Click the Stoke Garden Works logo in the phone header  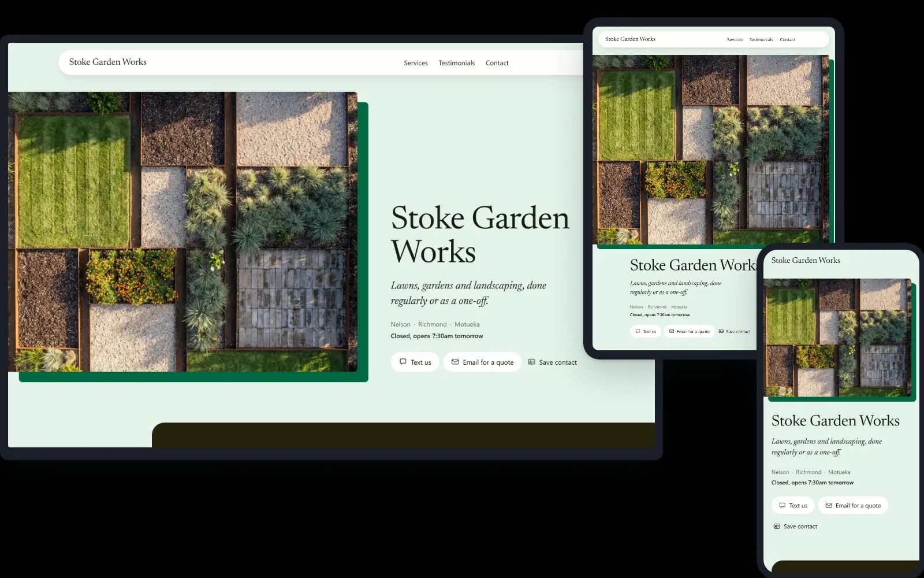806,261
